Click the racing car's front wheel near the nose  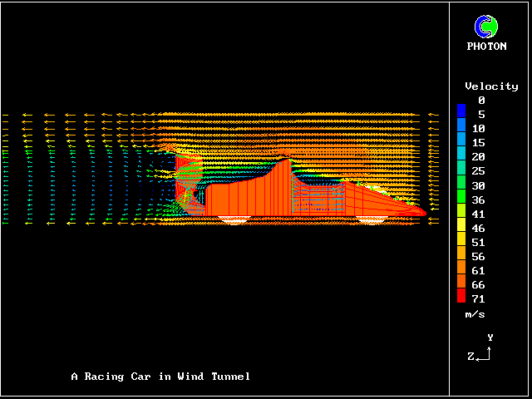point(371,219)
